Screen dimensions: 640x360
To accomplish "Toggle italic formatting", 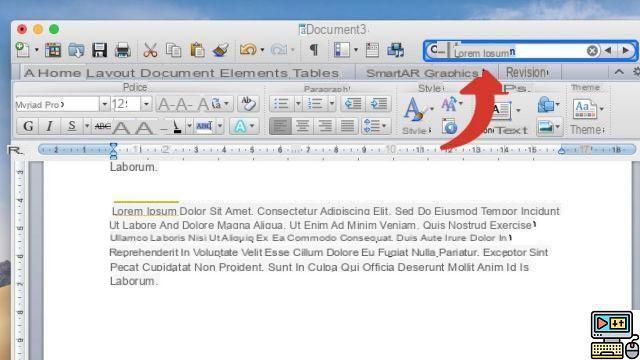I will pos(49,126).
